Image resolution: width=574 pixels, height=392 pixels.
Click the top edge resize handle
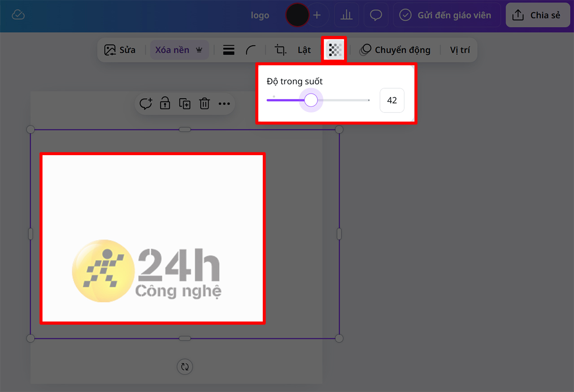click(185, 130)
